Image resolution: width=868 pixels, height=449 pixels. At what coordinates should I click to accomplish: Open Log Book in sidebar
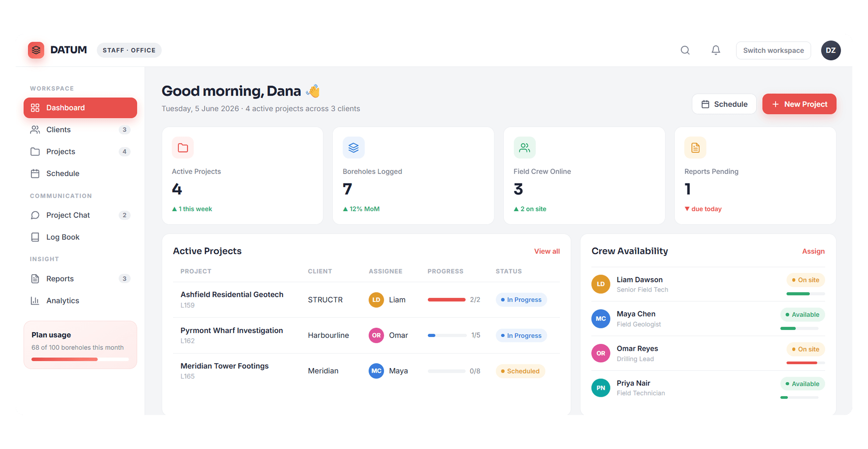pyautogui.click(x=80, y=237)
